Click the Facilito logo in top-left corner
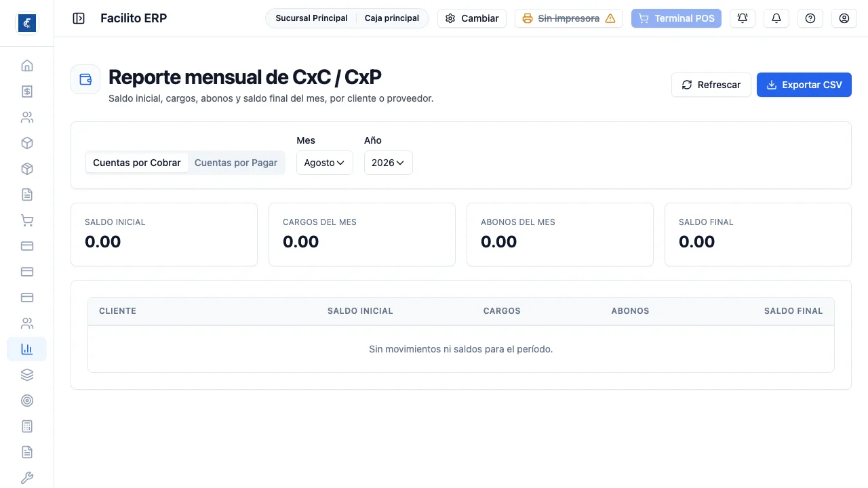The width and height of the screenshot is (868, 488). 27,23
